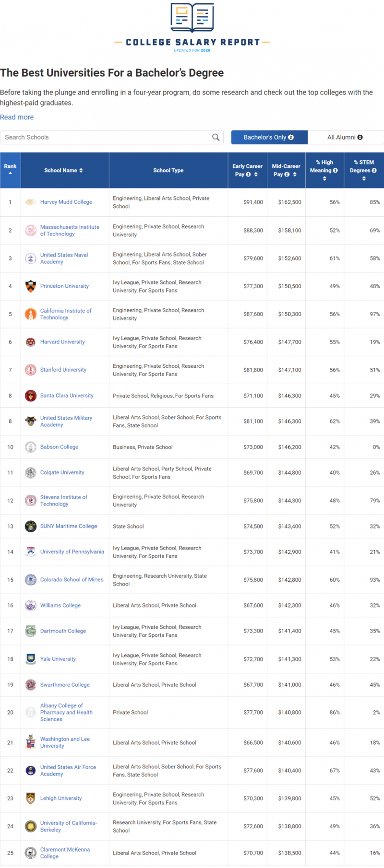Image resolution: width=384 pixels, height=868 pixels.
Task: Sort by Mid-Career Pay arrows
Action: 295,175
